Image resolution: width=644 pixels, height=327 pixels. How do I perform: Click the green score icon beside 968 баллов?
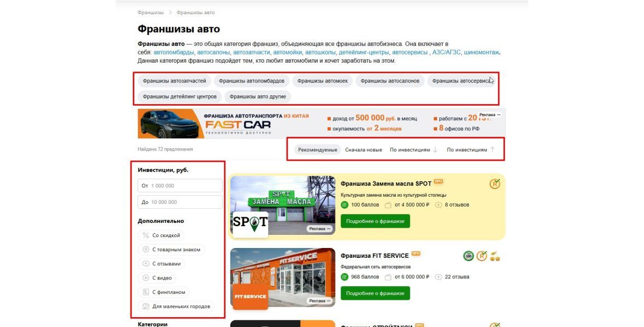pos(344,277)
